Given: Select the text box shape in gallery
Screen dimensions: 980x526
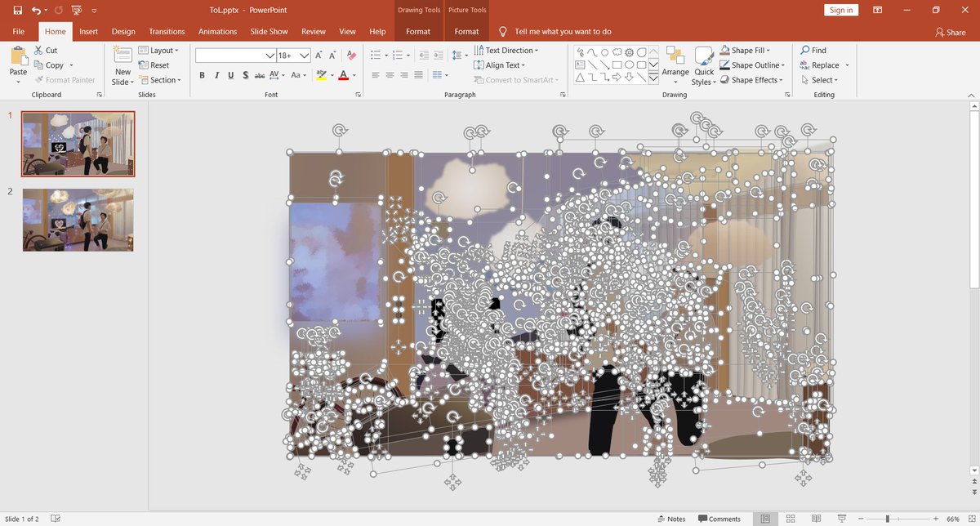Looking at the screenshot, I should point(580,65).
